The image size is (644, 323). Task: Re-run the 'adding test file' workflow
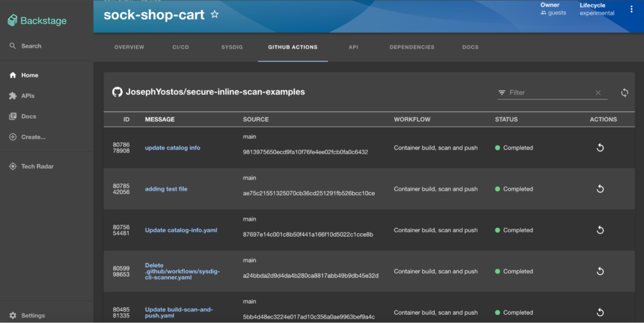tap(600, 189)
